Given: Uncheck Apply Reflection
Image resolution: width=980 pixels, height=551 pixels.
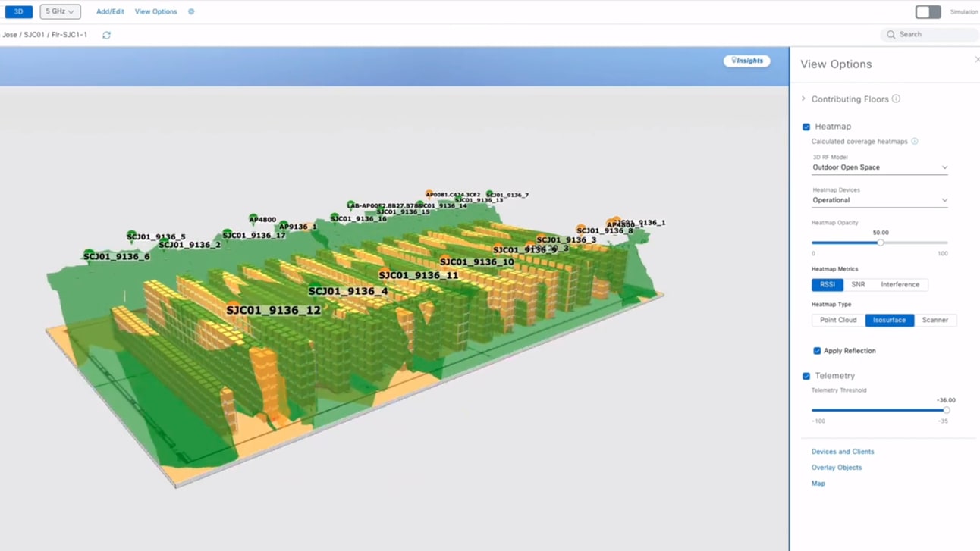Looking at the screenshot, I should click(x=817, y=350).
